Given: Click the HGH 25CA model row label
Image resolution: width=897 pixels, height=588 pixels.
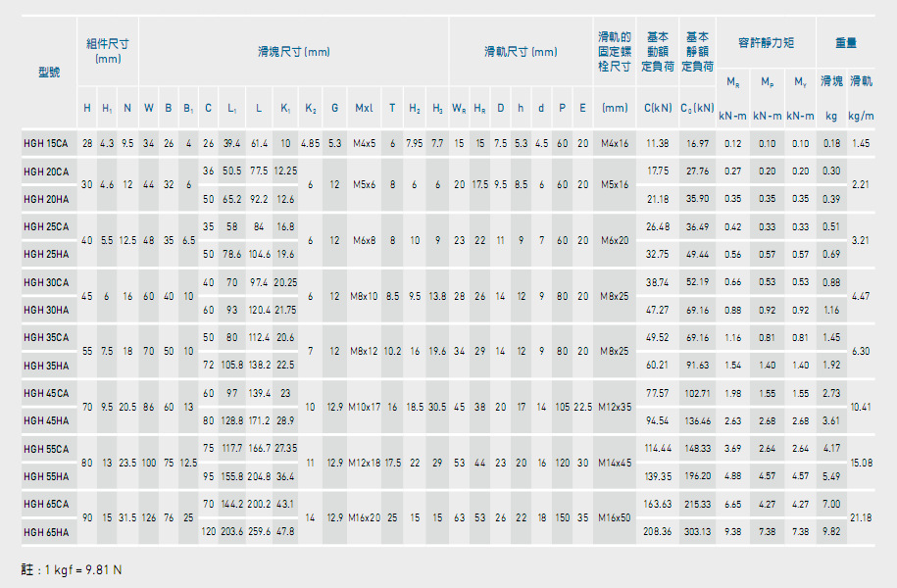Looking at the screenshot, I should click(46, 226).
